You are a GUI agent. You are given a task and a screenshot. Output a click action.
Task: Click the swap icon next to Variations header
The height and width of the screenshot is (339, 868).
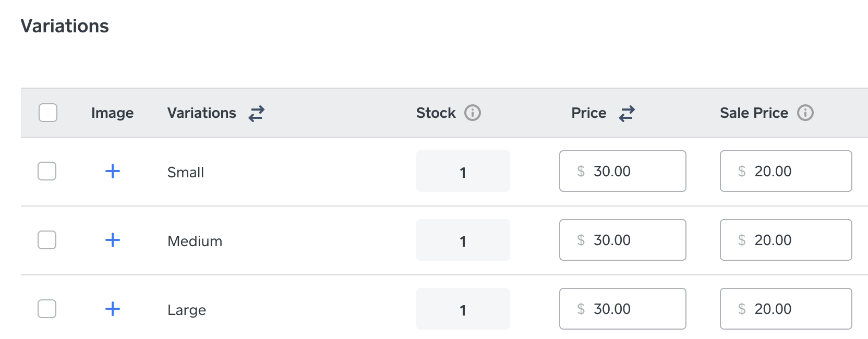[x=256, y=113]
